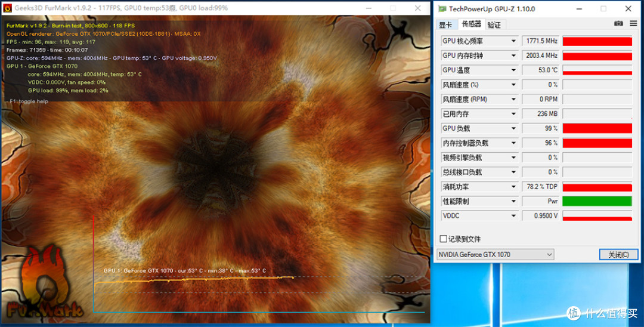Click the 96 % memory controller load value

540,143
